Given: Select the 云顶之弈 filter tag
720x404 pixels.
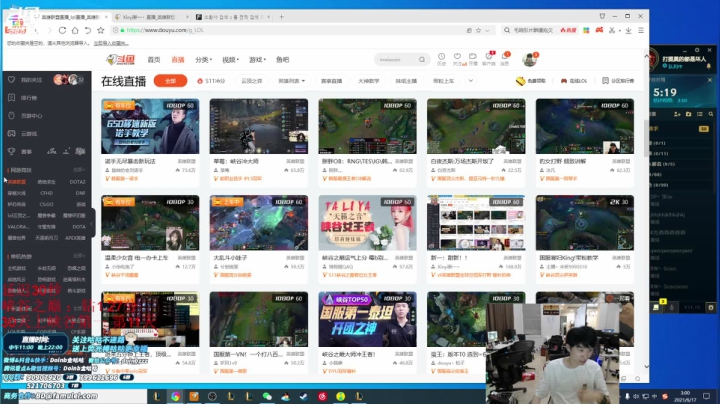Looking at the screenshot, I should (252, 81).
